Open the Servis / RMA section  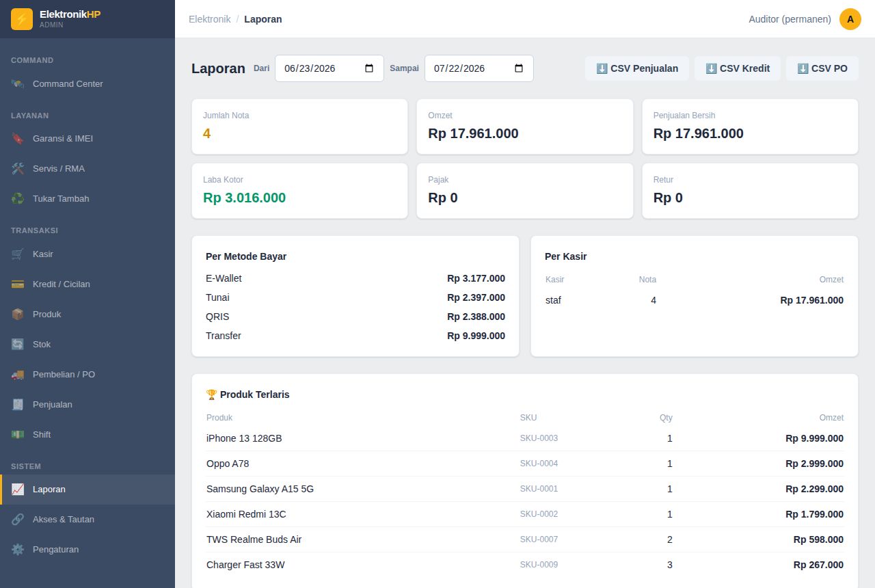point(87,168)
